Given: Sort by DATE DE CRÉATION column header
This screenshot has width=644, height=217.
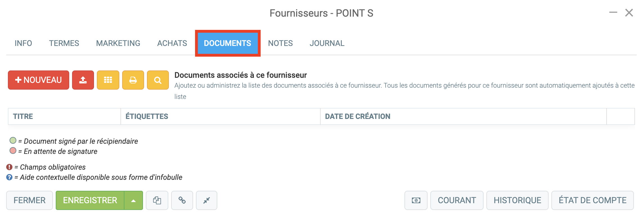Looking at the screenshot, I should [358, 116].
